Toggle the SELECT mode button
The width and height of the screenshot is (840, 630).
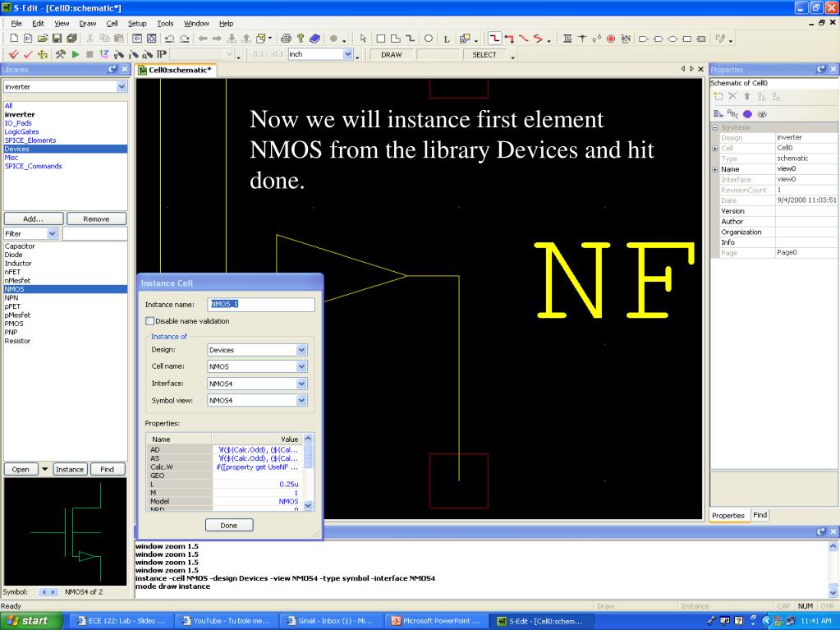484,55
